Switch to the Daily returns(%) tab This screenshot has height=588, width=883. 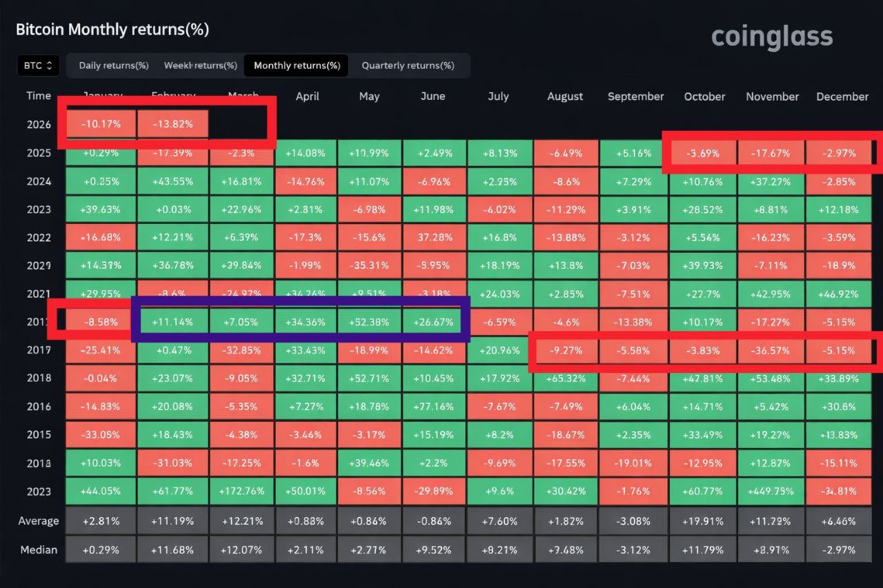point(113,65)
